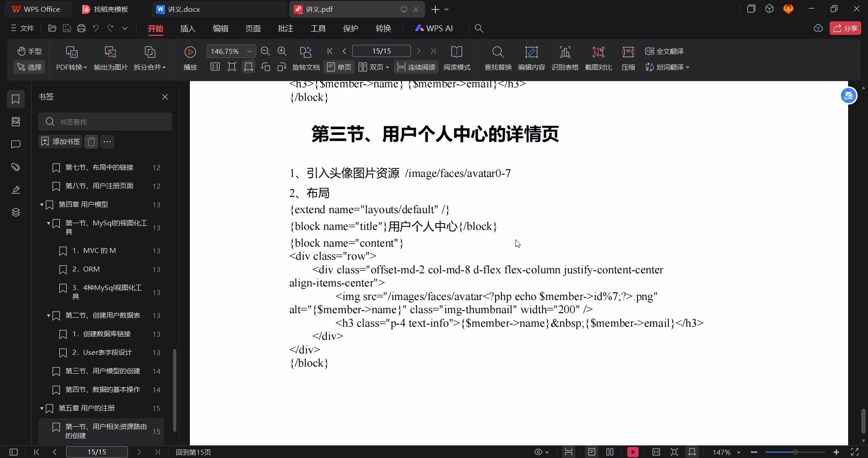
Task: Open the 拆分合并 tool
Action: [x=150, y=58]
